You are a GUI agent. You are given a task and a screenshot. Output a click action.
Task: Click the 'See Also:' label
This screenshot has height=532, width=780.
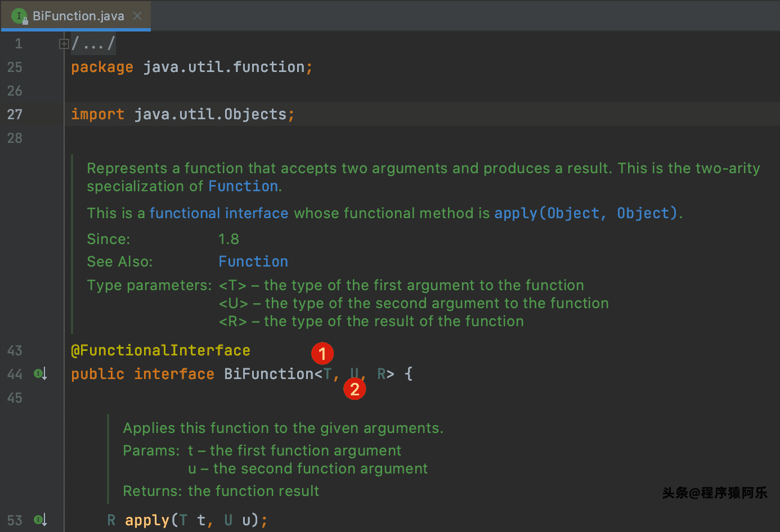pos(120,262)
